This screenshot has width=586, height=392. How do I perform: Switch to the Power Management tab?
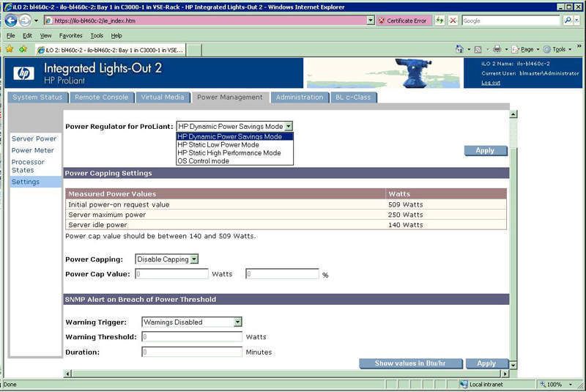point(230,97)
